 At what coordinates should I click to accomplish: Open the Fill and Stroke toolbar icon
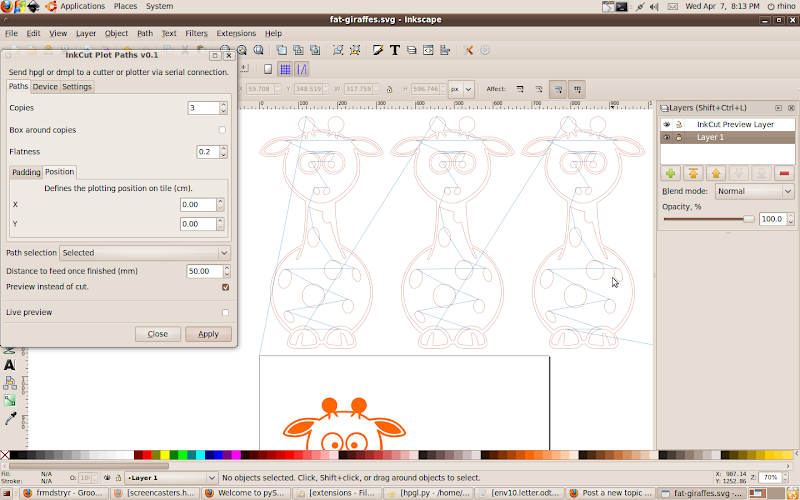[x=379, y=49]
